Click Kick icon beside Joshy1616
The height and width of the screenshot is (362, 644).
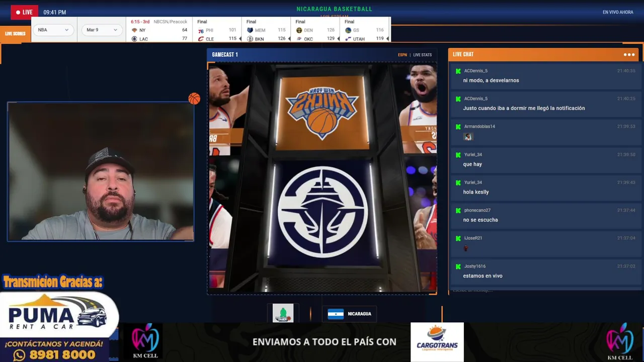(x=458, y=266)
